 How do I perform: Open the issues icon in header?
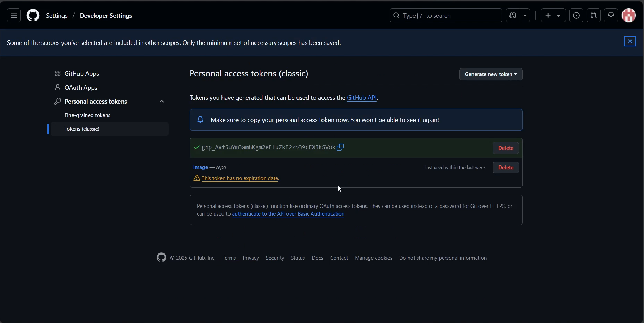[576, 15]
